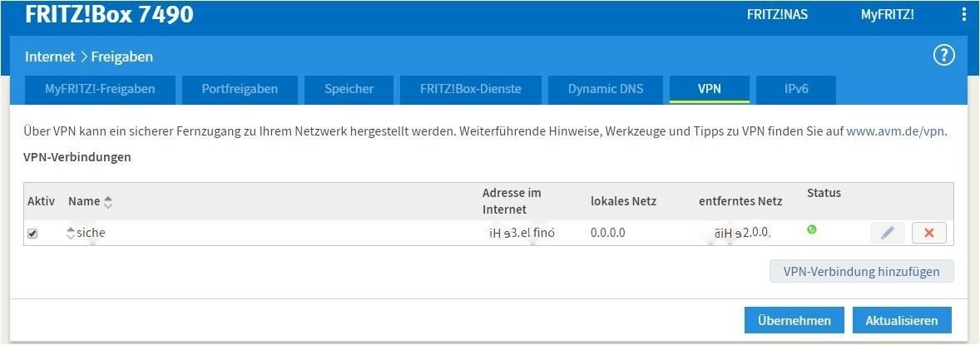Click Freigaben in the breadcrumb
The height and width of the screenshot is (345, 980).
121,57
